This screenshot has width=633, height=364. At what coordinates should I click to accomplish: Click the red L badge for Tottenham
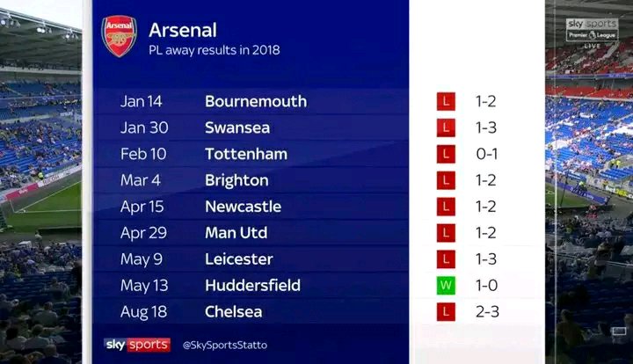(446, 154)
